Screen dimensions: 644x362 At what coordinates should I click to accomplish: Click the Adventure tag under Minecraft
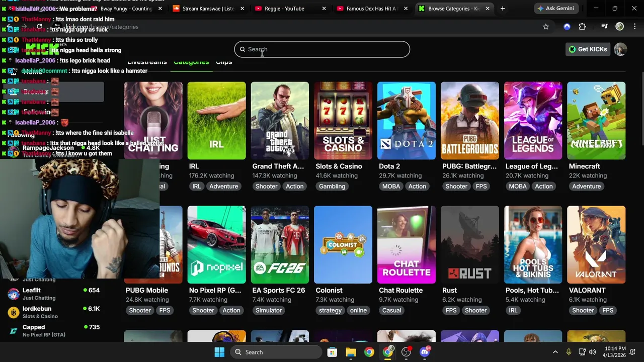pos(586,186)
